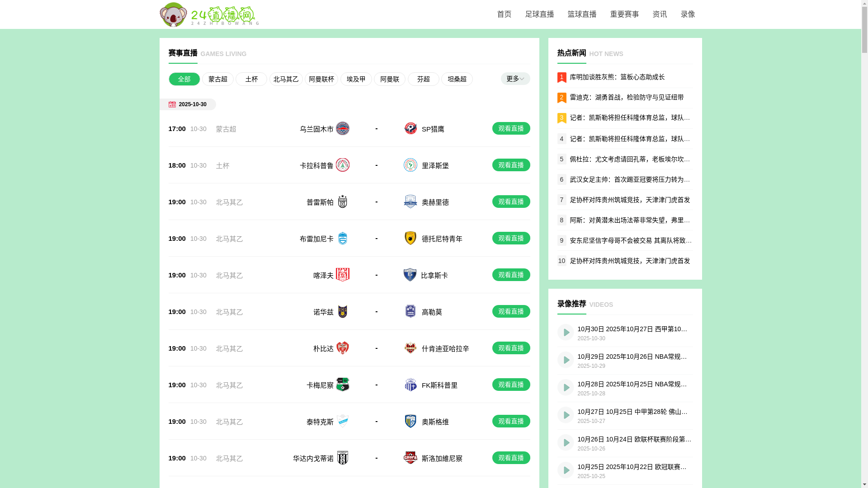Filter matches by 蒙古超

[x=218, y=79]
